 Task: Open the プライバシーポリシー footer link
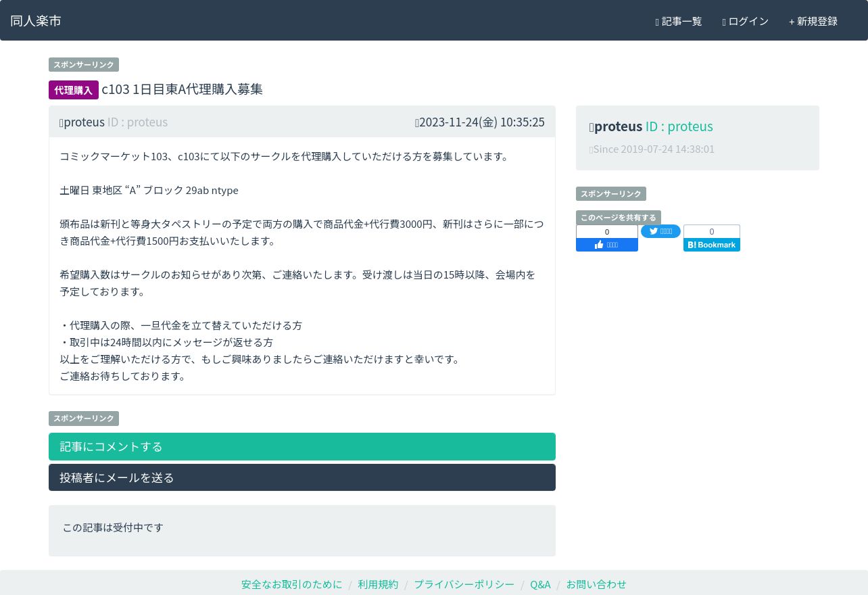tap(464, 584)
